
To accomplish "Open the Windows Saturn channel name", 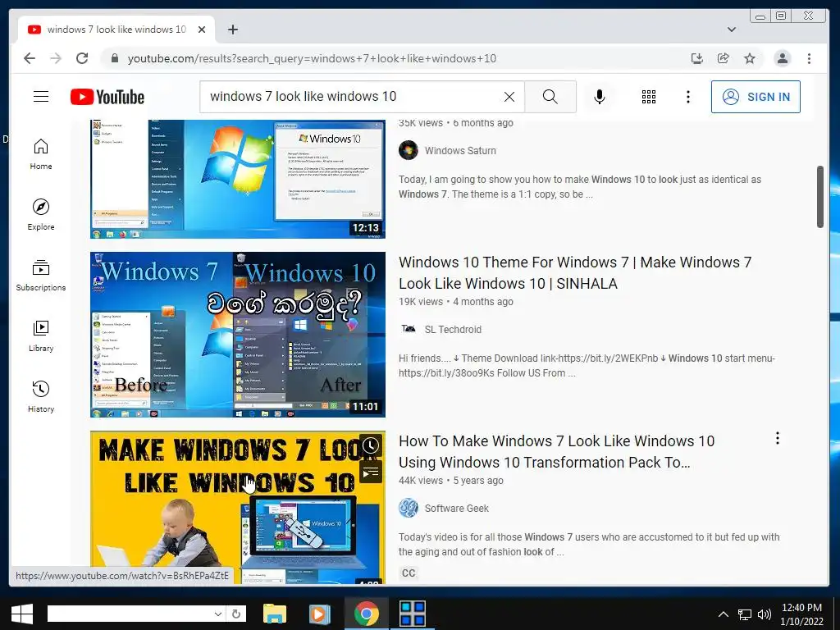I will (x=460, y=151).
